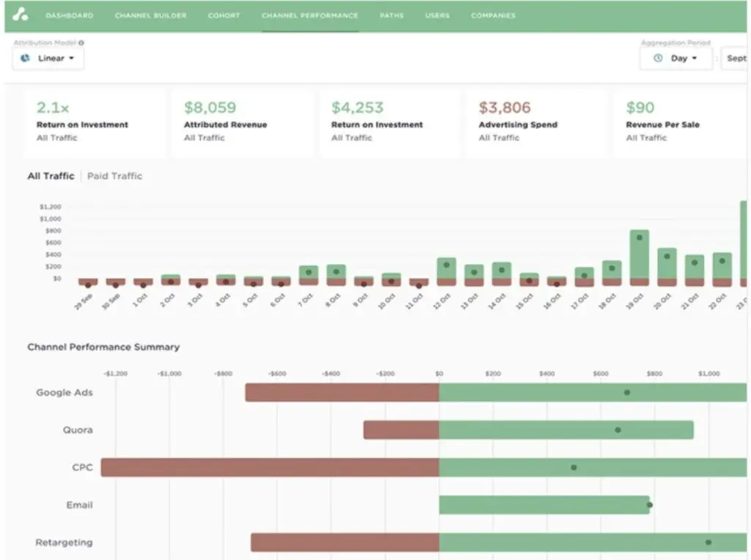Click the clock icon in Day dropdown
The width and height of the screenshot is (751, 560).
pos(658,58)
